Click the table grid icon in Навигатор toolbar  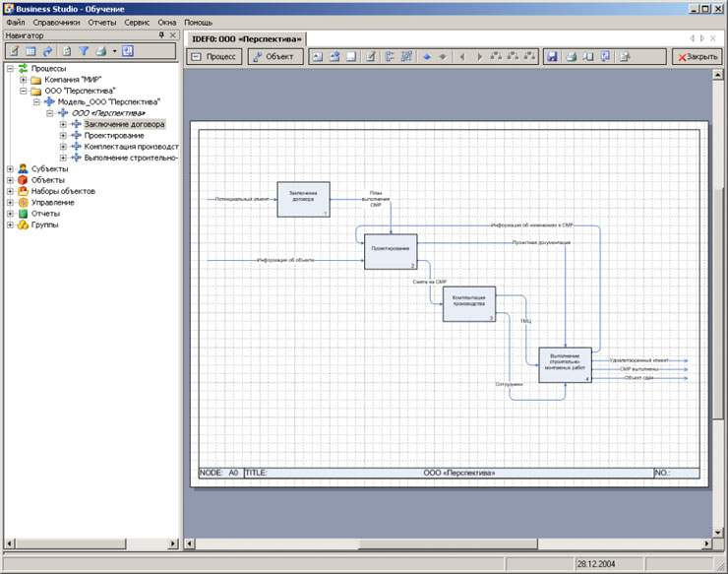coord(30,51)
